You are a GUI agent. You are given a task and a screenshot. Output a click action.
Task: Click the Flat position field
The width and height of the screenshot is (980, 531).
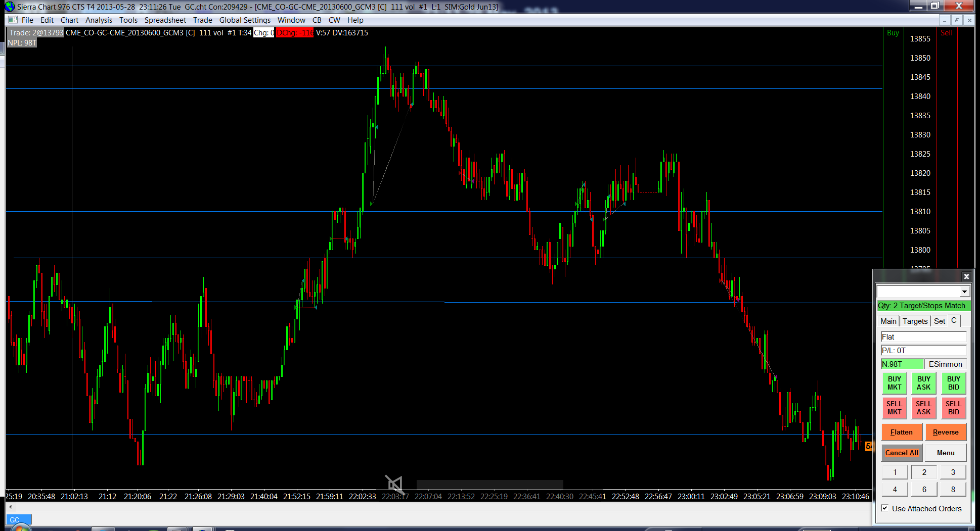923,337
